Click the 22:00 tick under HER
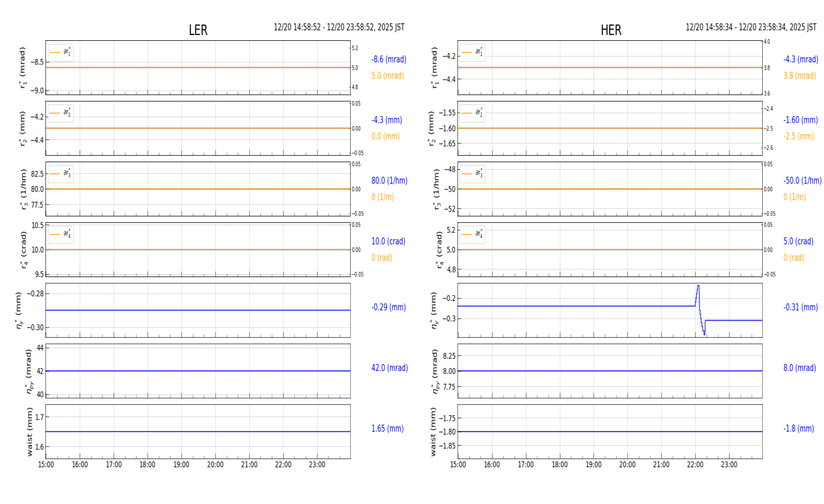The width and height of the screenshot is (824, 504). [x=695, y=465]
